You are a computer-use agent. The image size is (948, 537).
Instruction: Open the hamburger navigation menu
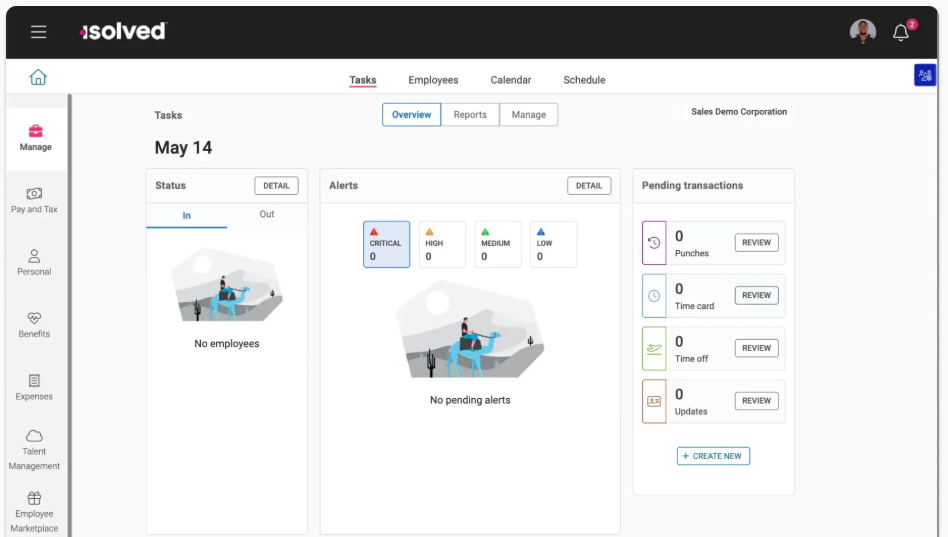coord(38,32)
